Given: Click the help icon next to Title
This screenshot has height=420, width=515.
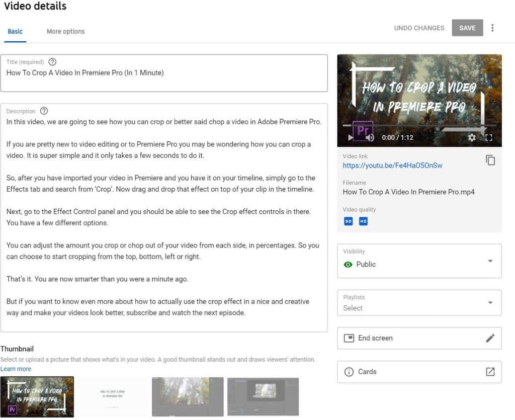Looking at the screenshot, I should pos(52,62).
